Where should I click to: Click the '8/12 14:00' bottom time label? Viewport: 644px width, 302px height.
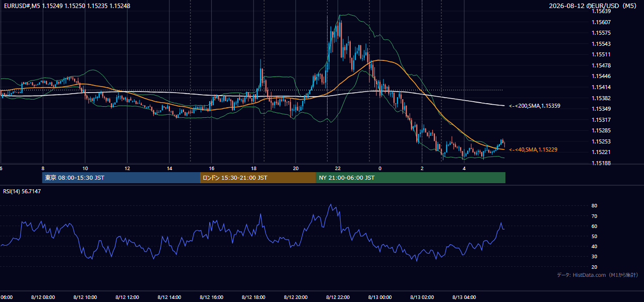click(169, 297)
